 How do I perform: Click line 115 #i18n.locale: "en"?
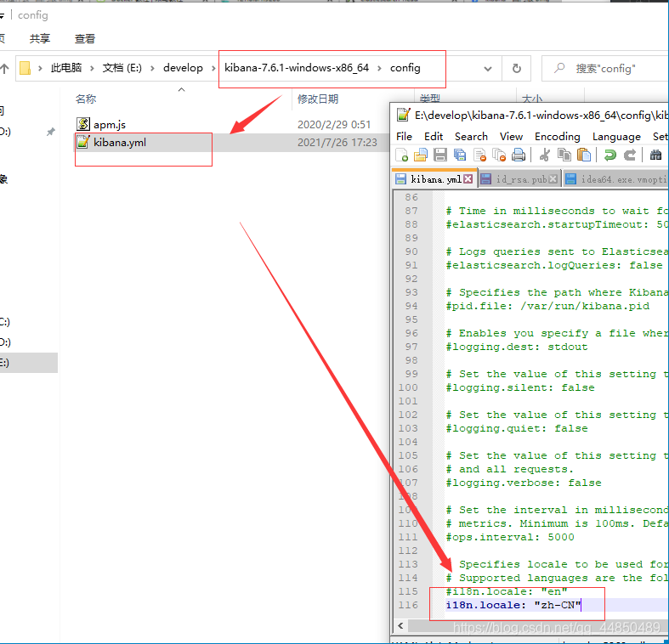(507, 591)
